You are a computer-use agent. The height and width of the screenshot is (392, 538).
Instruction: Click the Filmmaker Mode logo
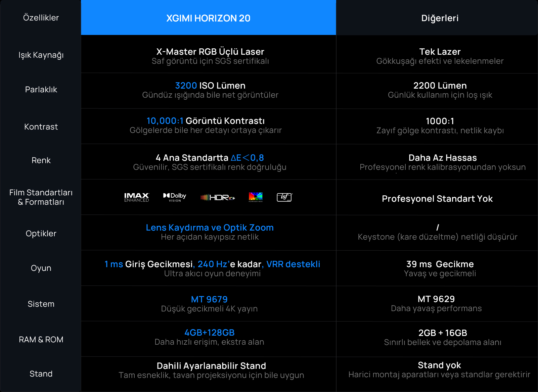point(256,197)
